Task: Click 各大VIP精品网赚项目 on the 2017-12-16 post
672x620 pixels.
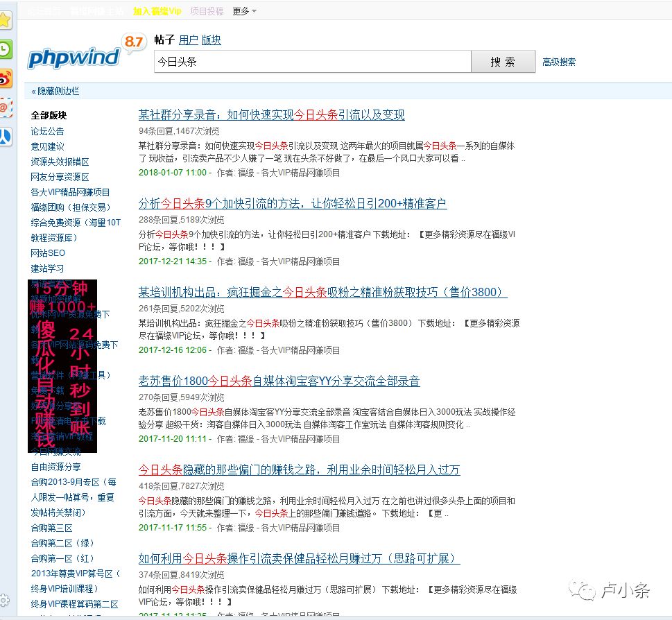Action: [x=300, y=350]
